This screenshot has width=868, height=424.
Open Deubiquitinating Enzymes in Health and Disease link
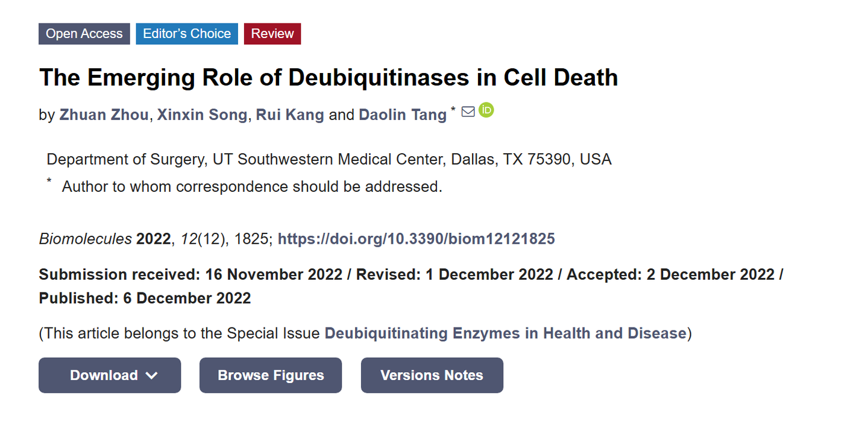tap(505, 334)
